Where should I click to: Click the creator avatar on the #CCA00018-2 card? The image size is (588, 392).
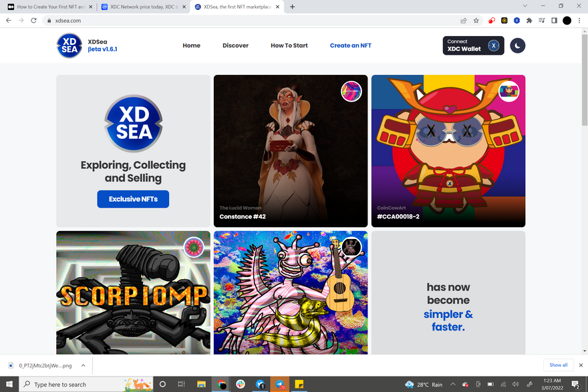(509, 91)
